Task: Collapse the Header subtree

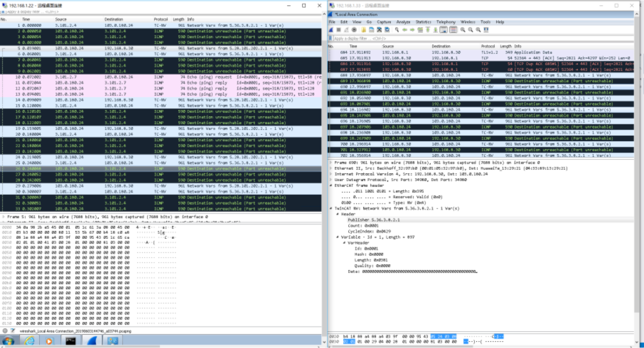Action: pyautogui.click(x=337, y=214)
